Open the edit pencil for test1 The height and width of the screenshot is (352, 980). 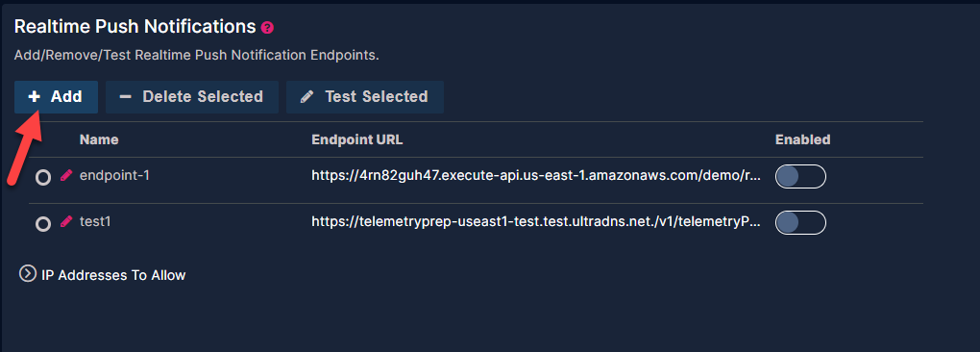65,221
